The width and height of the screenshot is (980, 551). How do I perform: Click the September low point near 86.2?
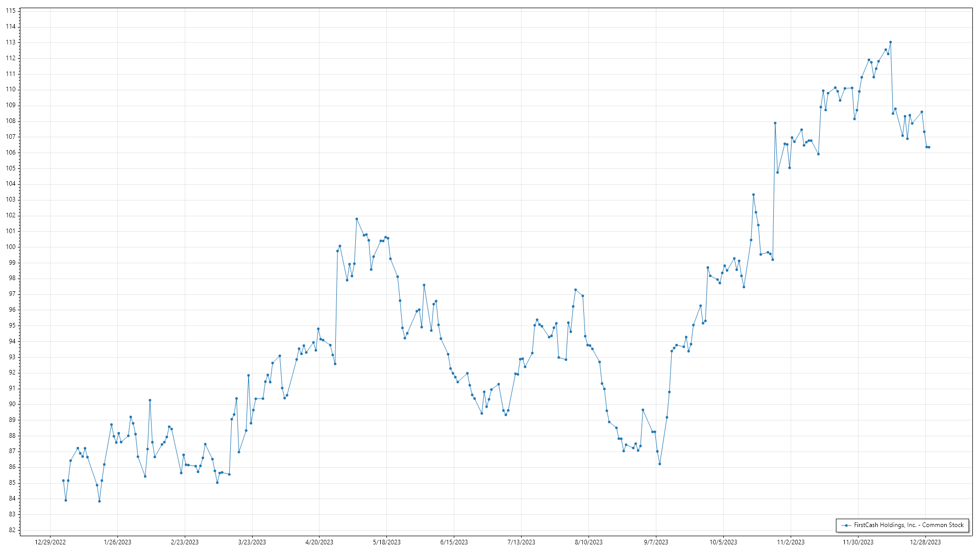(x=659, y=464)
